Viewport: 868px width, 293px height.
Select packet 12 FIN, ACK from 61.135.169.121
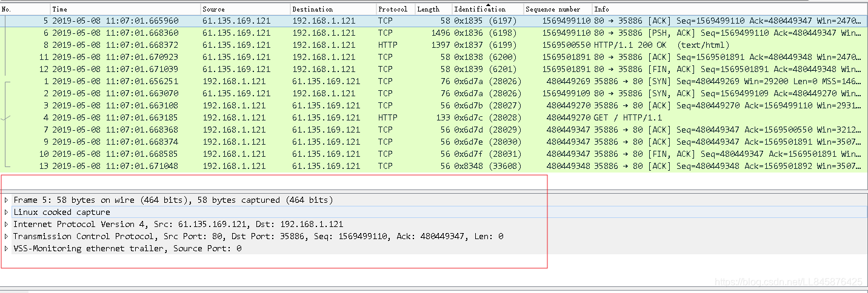[434, 69]
